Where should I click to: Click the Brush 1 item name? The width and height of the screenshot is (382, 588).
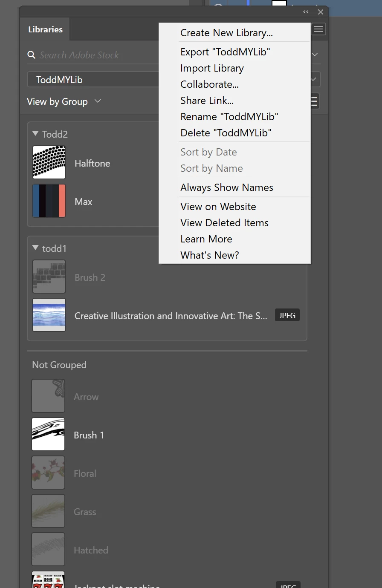(x=89, y=435)
